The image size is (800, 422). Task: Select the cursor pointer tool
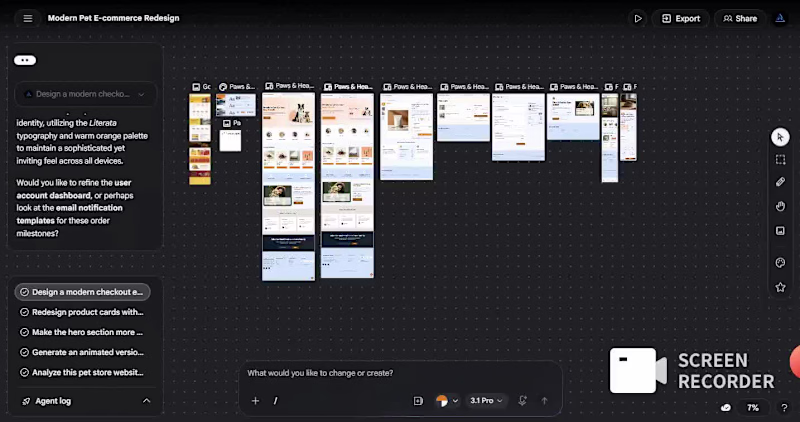click(780, 137)
